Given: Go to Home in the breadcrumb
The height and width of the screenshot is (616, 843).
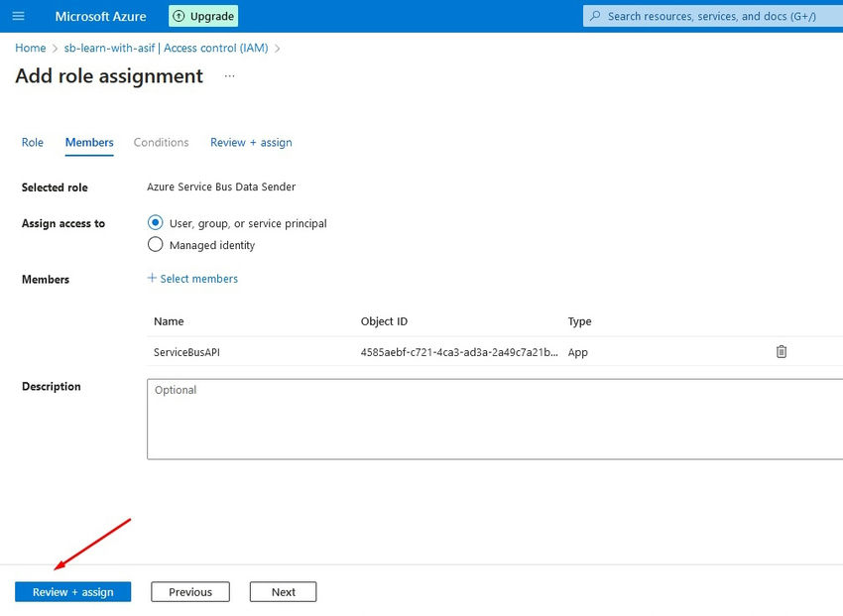Looking at the screenshot, I should click(x=30, y=48).
